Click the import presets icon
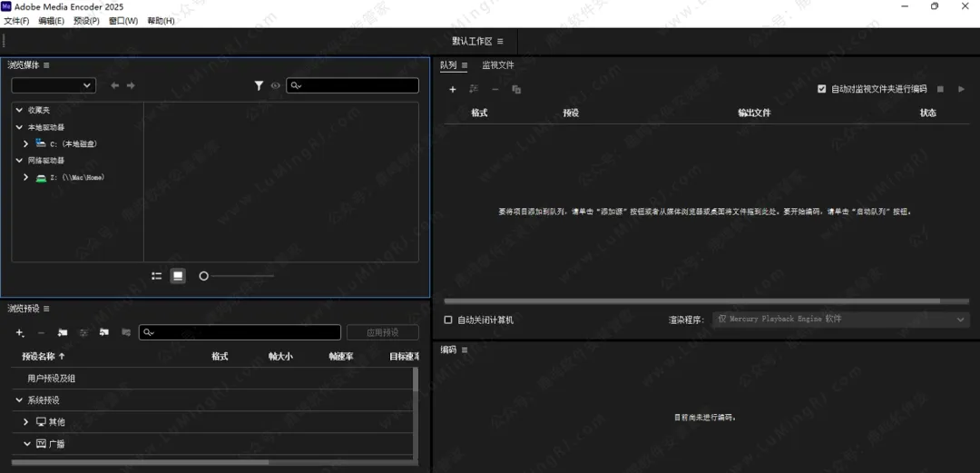Image resolution: width=980 pixels, height=473 pixels. (104, 333)
